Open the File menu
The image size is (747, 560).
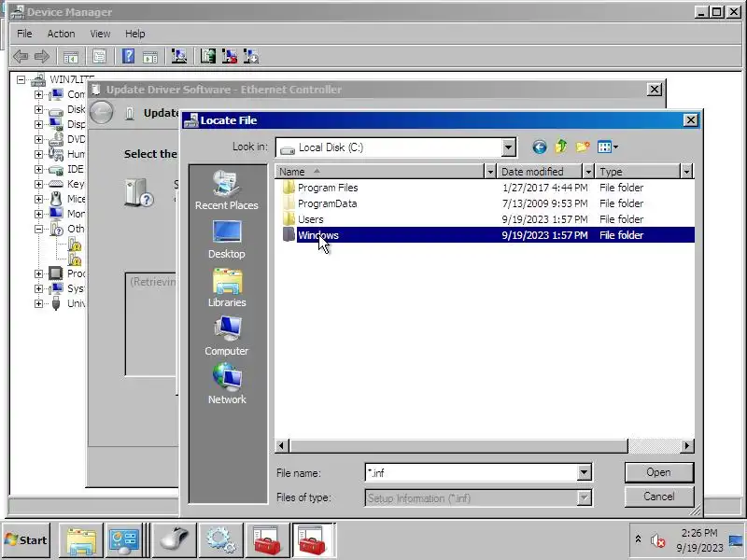point(24,34)
